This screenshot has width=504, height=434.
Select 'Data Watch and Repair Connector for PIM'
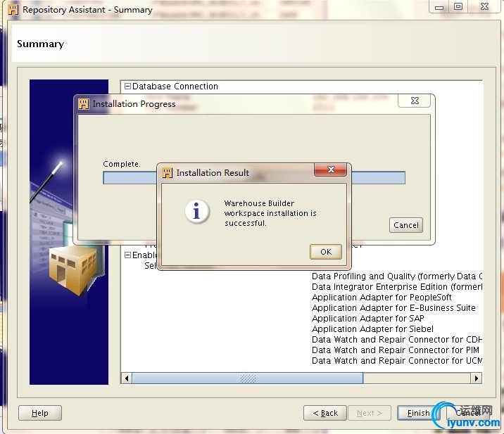pos(396,350)
